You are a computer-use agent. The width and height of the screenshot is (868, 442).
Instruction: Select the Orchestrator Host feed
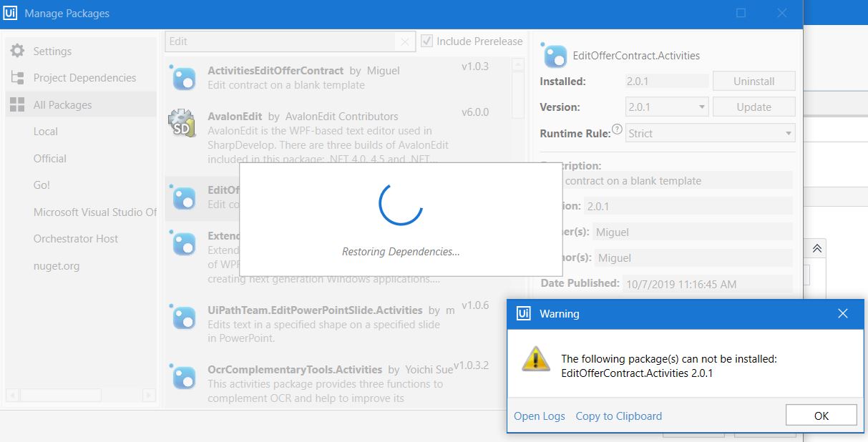pos(76,239)
